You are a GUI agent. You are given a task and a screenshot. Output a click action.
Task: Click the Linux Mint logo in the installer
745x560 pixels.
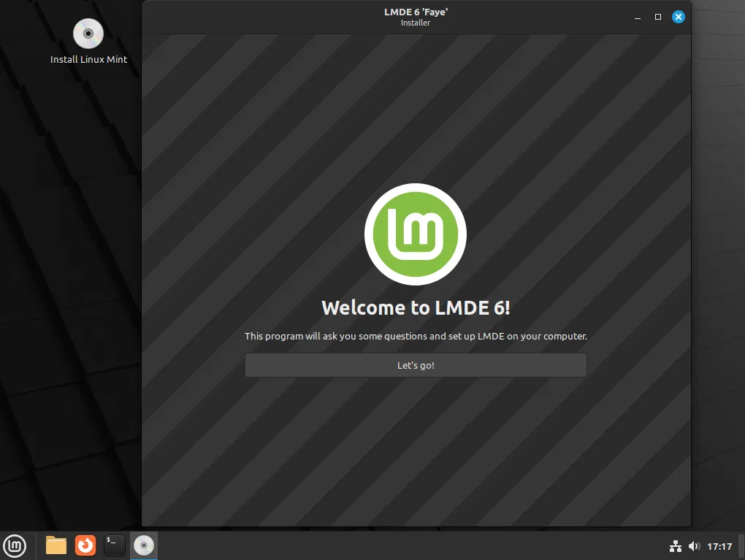(x=416, y=234)
